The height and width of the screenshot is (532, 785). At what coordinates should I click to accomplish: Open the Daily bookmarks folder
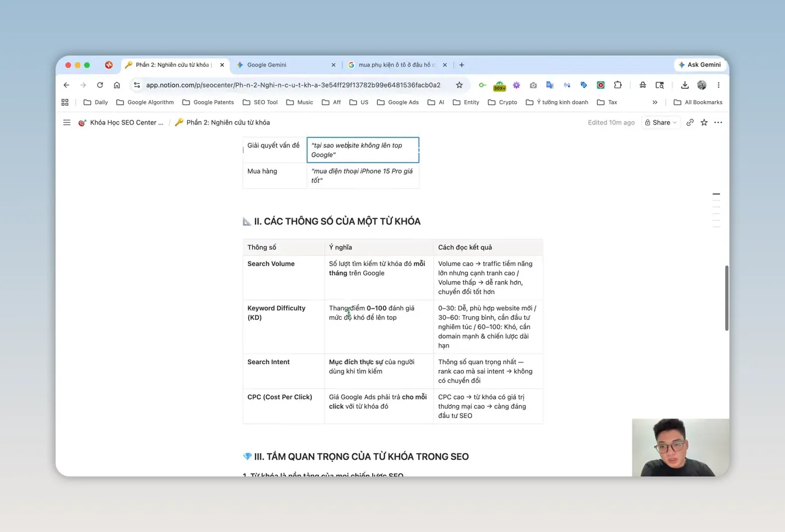96,102
